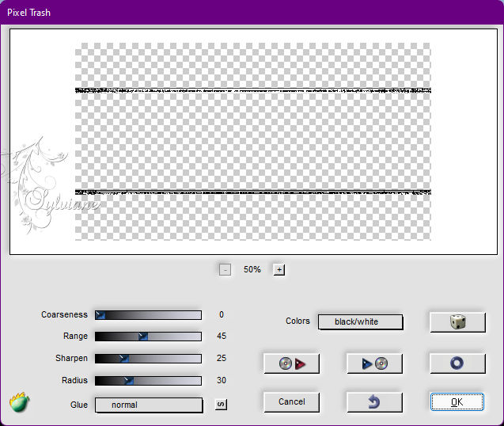This screenshot has height=426, width=504.
Task: Click the Radius slider
Action: pos(148,381)
